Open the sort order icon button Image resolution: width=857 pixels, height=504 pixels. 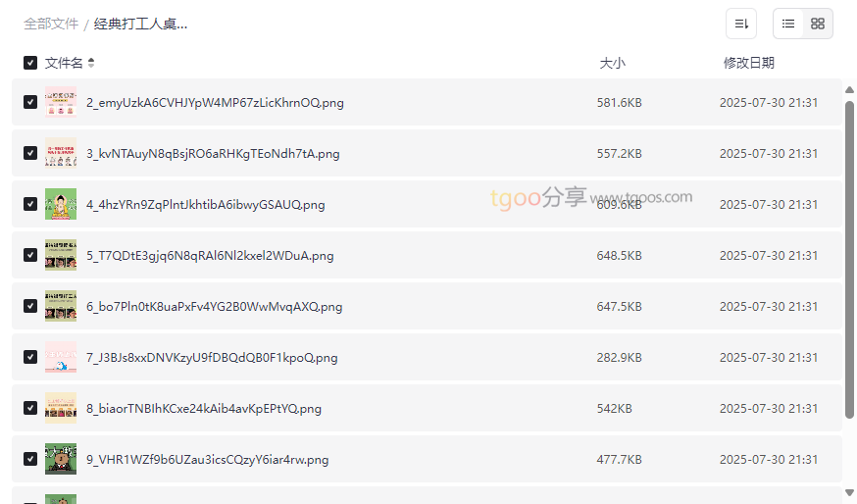coord(741,24)
